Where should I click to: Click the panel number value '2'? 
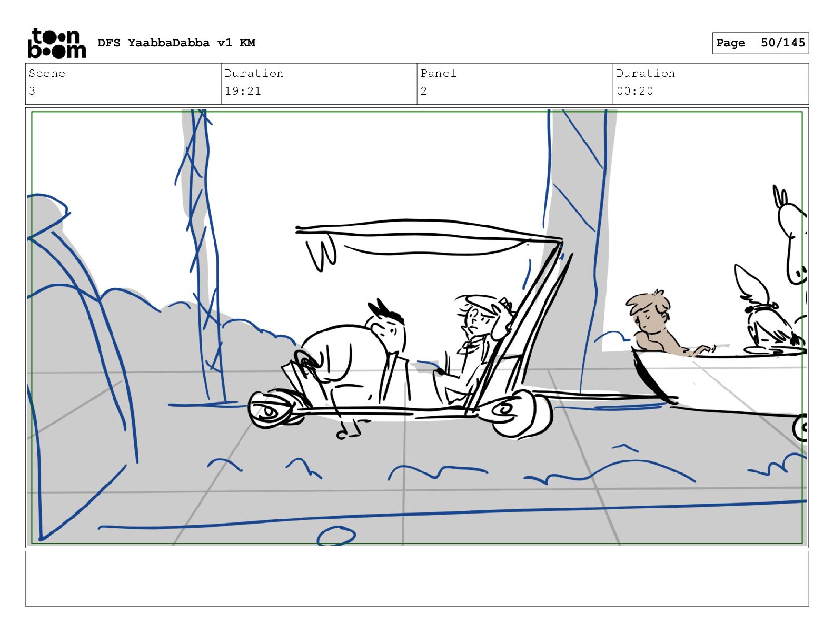[424, 91]
